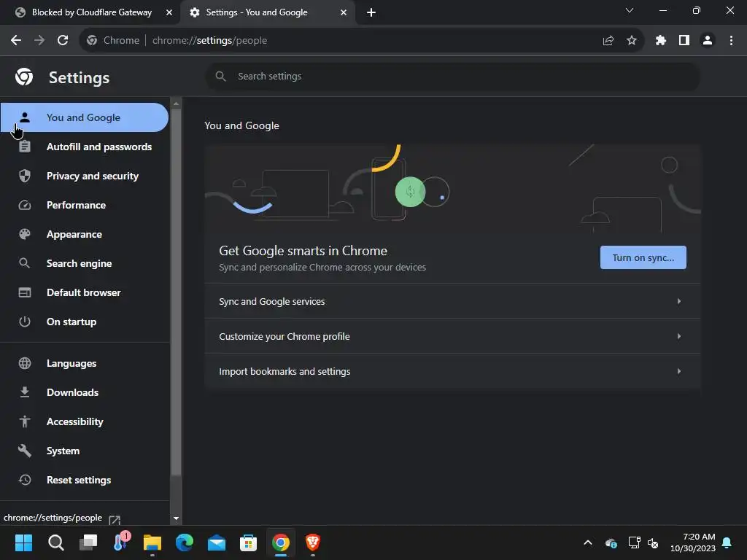
Task: Click the Autofill and passwords clipboard icon
Action: pyautogui.click(x=25, y=147)
